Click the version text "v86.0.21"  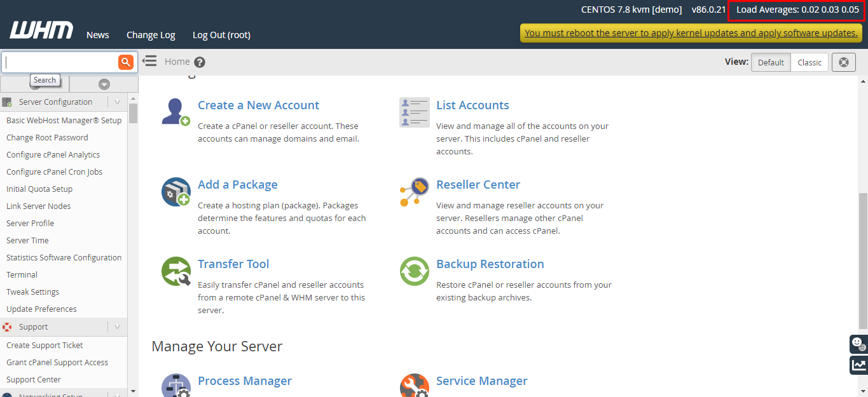pos(708,10)
